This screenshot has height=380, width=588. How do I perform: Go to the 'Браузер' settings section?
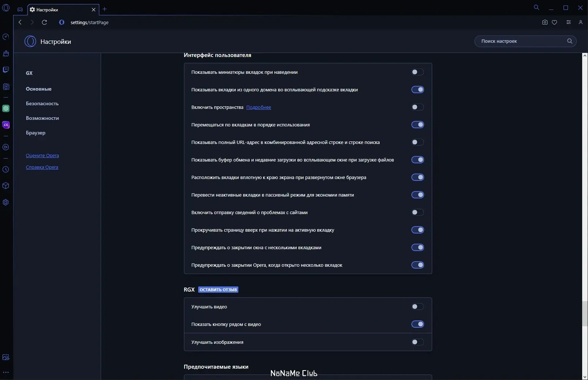click(36, 133)
